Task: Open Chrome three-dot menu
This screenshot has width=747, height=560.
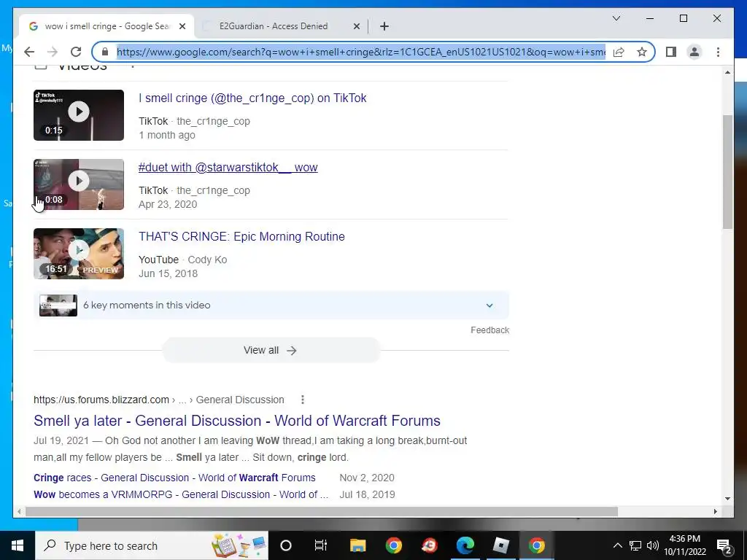Action: pos(718,52)
